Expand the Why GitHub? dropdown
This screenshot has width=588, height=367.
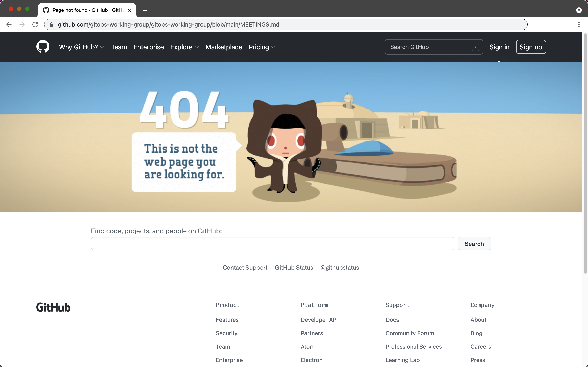81,47
